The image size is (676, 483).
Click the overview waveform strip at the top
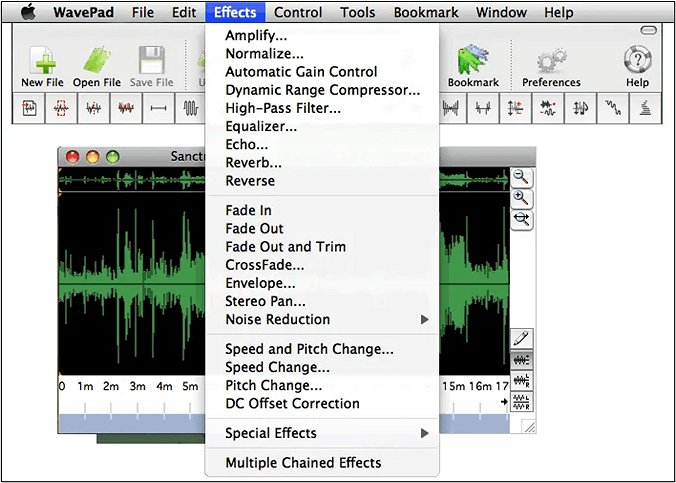(x=132, y=179)
